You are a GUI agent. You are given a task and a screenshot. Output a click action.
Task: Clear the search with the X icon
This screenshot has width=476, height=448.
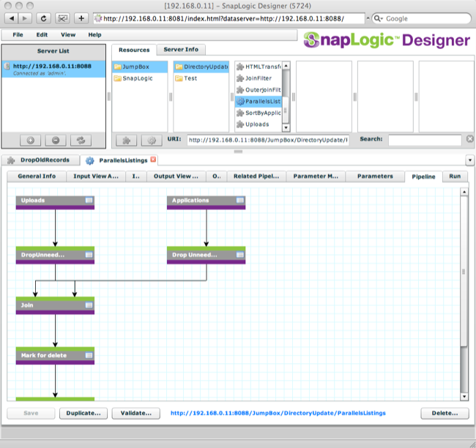click(x=470, y=139)
